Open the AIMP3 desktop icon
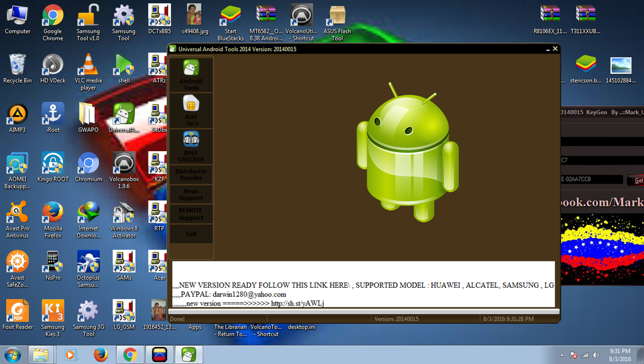644x364 pixels. pos(17,118)
